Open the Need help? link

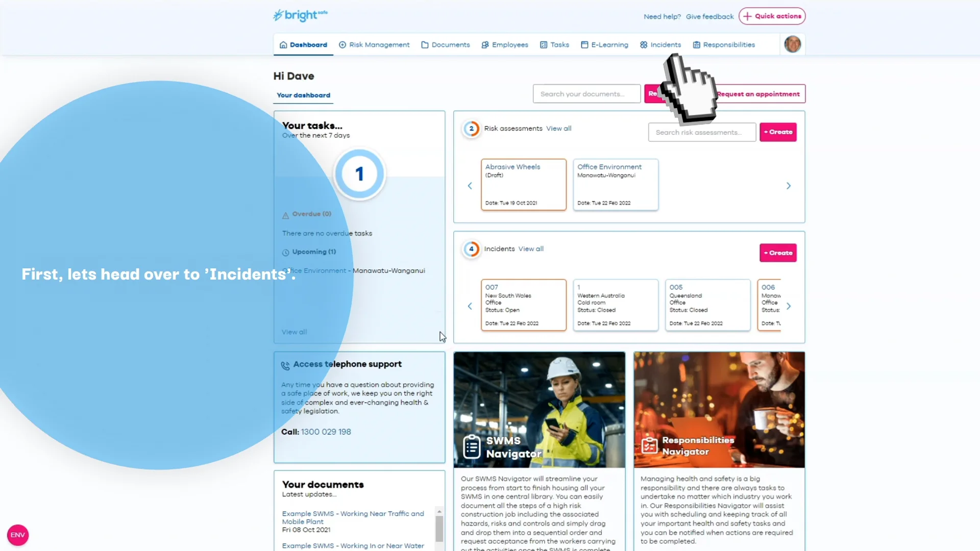coord(662,17)
